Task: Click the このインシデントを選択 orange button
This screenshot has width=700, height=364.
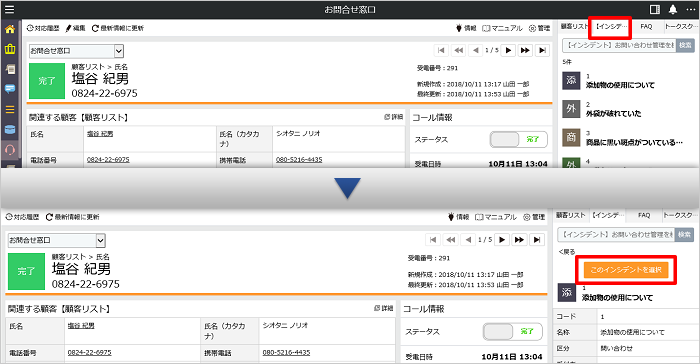Action: [x=626, y=270]
